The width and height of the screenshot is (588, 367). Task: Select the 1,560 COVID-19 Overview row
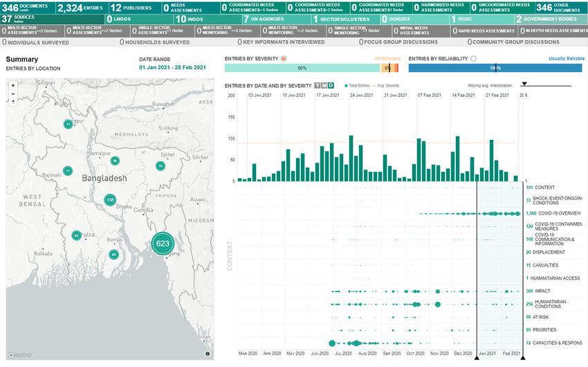(x=553, y=213)
